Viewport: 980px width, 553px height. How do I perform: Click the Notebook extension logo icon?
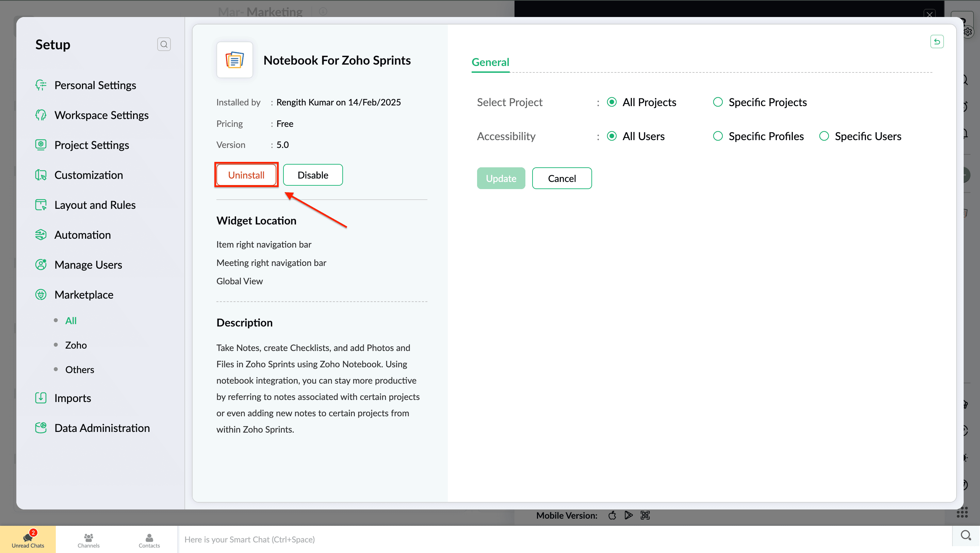coord(234,60)
